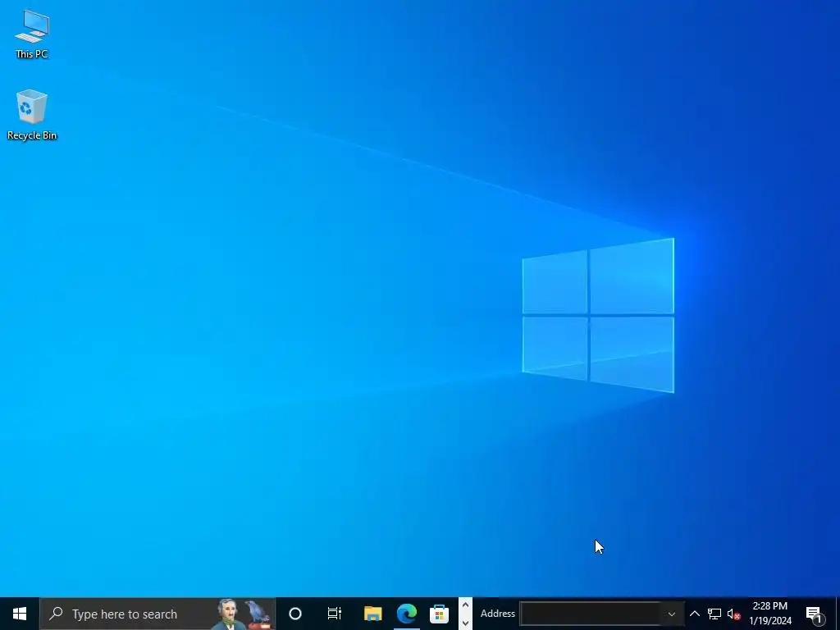Launch File Explorer from the taskbar
The height and width of the screenshot is (630, 840).
pos(373,614)
